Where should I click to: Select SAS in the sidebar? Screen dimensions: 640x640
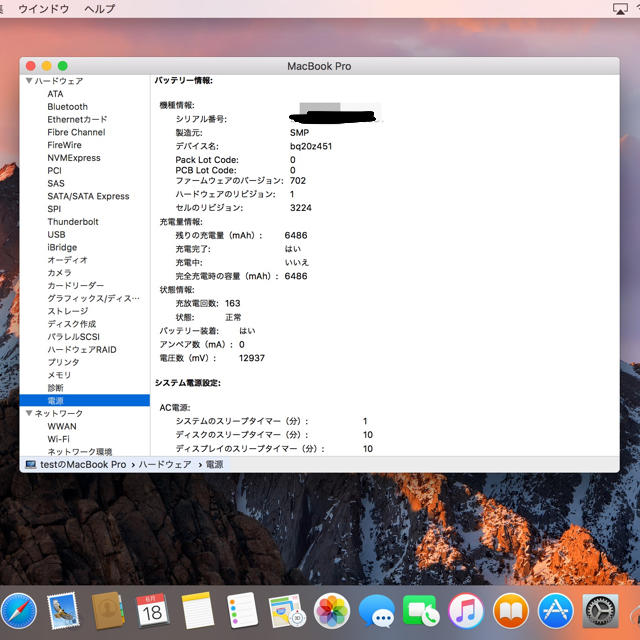click(x=56, y=183)
